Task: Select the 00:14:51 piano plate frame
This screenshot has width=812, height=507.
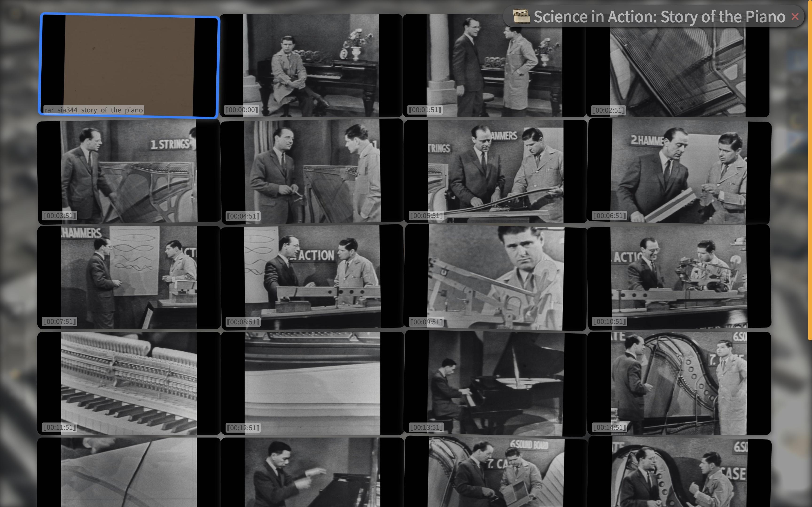Action: (679, 383)
